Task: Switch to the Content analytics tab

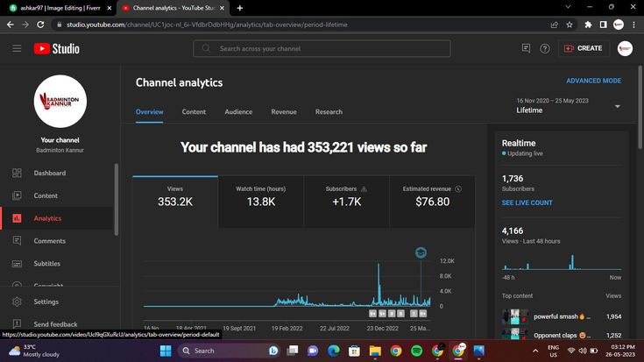Action: [x=194, y=112]
